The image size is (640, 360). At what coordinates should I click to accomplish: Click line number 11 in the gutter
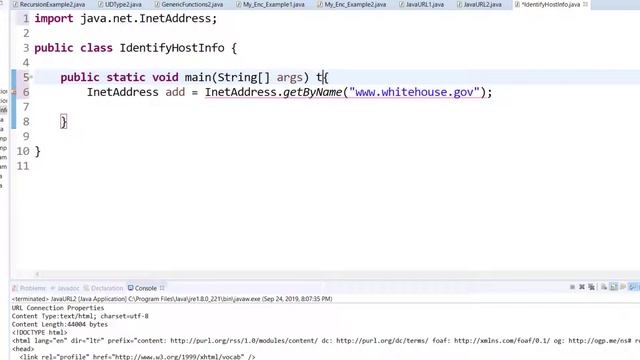coord(23,166)
